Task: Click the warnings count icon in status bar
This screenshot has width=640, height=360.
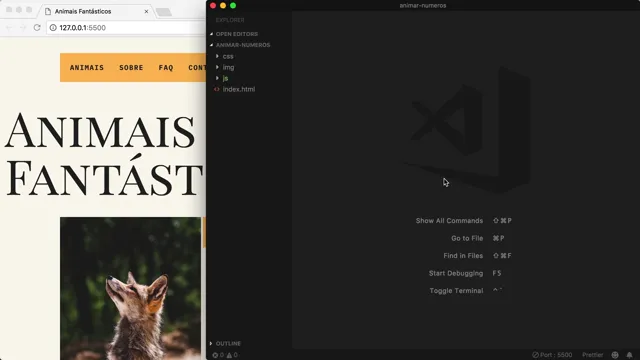Action: click(x=229, y=355)
